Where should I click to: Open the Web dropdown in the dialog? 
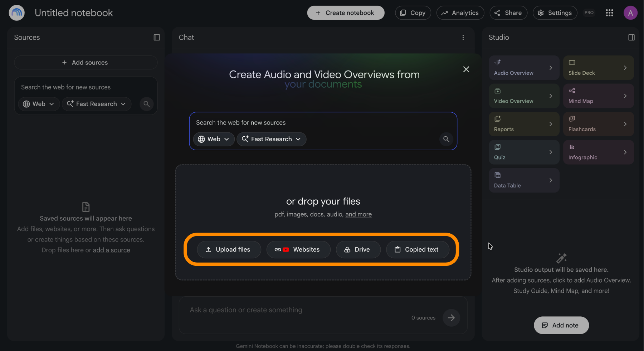tap(214, 139)
